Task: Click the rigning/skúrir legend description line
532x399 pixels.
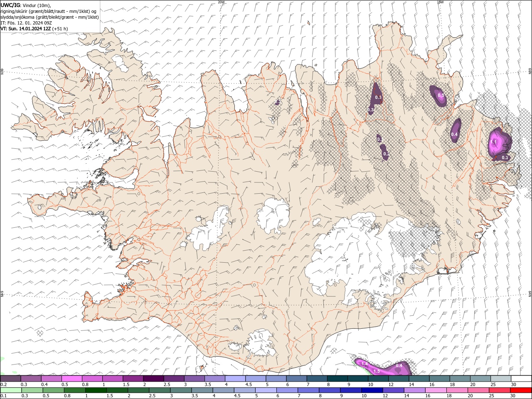Action: coord(49,11)
